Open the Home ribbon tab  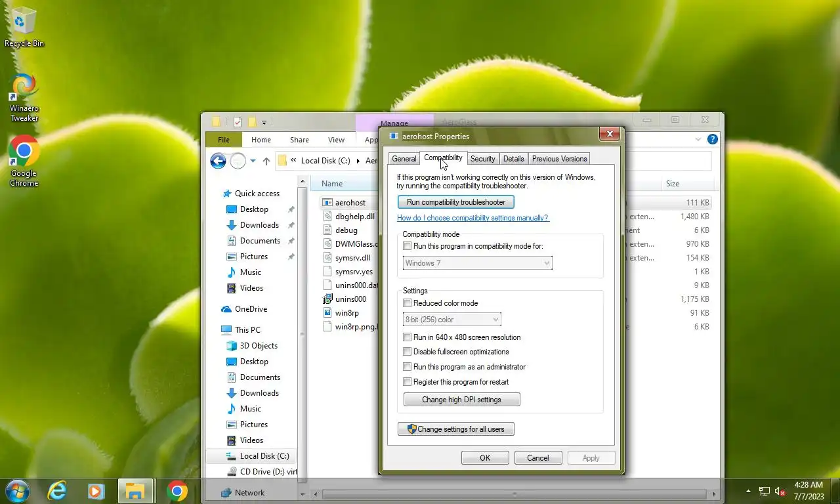pyautogui.click(x=261, y=140)
